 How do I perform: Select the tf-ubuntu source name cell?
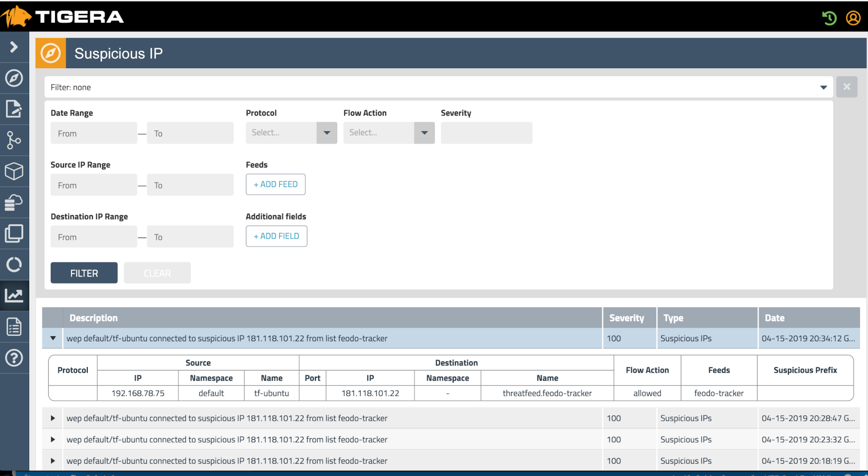pyautogui.click(x=271, y=393)
